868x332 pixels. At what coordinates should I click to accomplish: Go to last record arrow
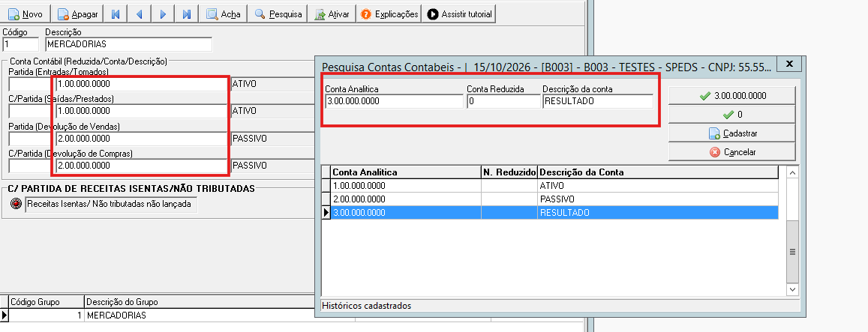pos(187,13)
